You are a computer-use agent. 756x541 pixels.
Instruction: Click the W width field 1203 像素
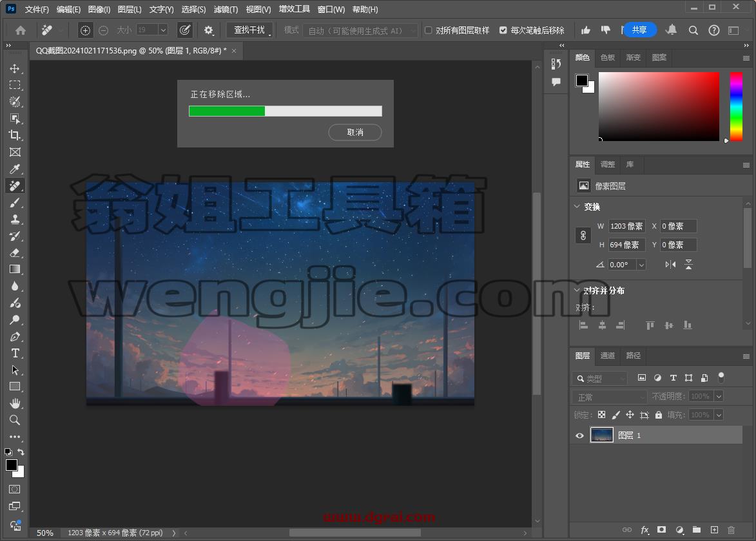626,227
